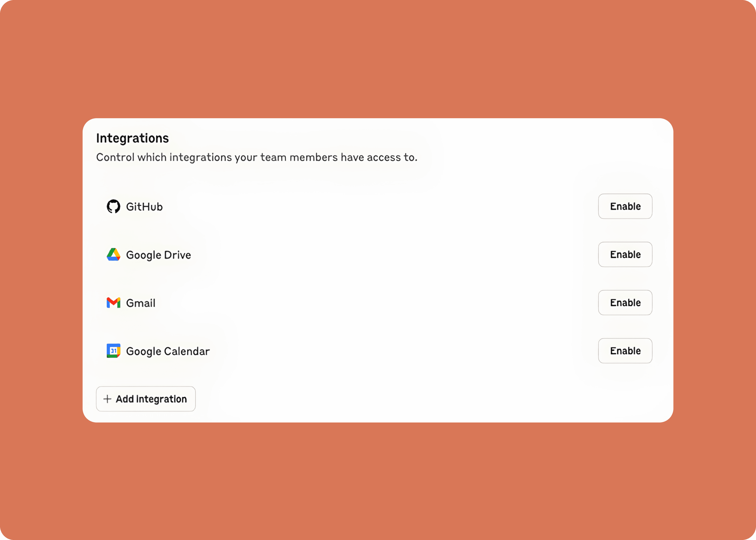Click the team members description text
Viewport: 756px width, 540px height.
coord(257,157)
